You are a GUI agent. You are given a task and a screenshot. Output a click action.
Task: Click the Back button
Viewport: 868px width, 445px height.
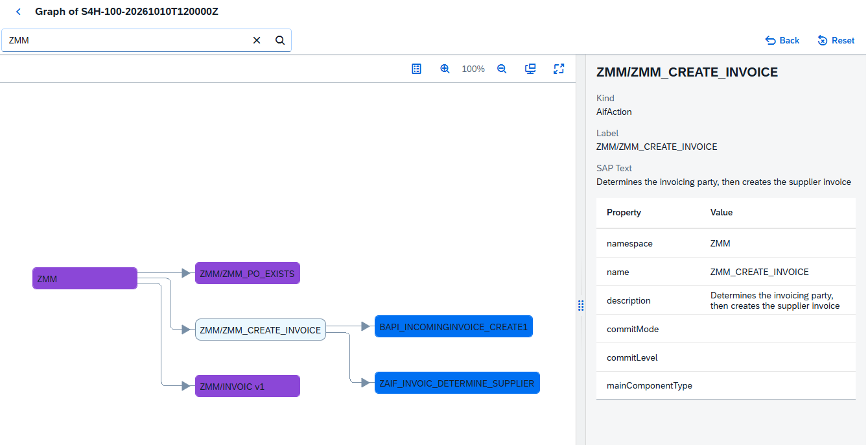point(782,40)
